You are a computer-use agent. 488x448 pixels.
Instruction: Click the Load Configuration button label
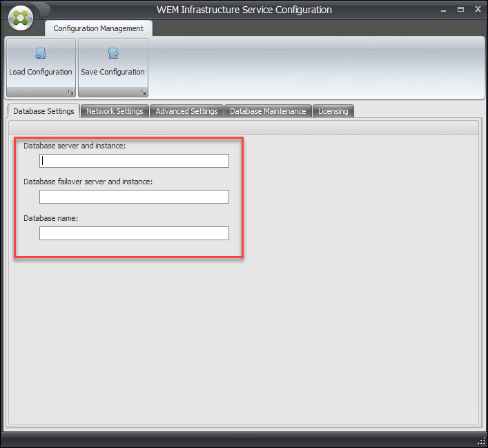[x=41, y=72]
